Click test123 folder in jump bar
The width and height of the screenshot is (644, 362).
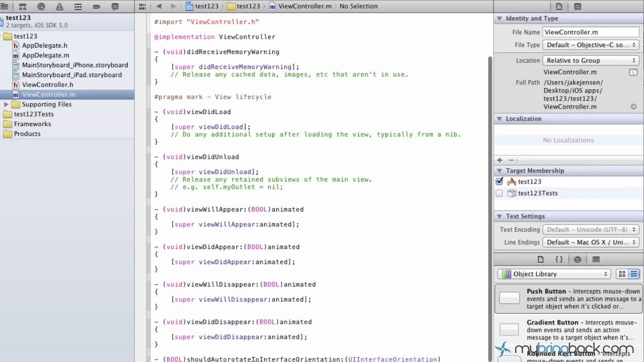[x=244, y=7]
